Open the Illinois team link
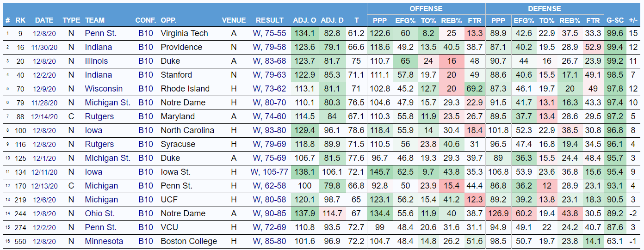The height and width of the screenshot is (250, 644). tap(96, 61)
